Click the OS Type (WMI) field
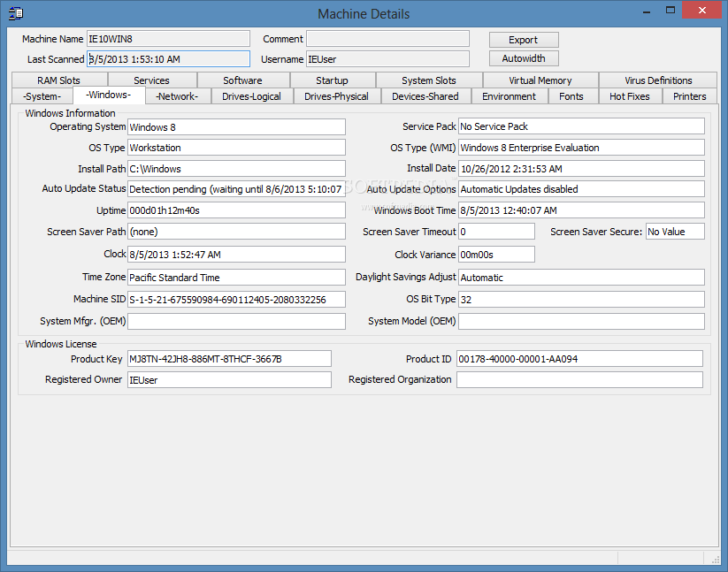The width and height of the screenshot is (728, 572). tap(582, 148)
